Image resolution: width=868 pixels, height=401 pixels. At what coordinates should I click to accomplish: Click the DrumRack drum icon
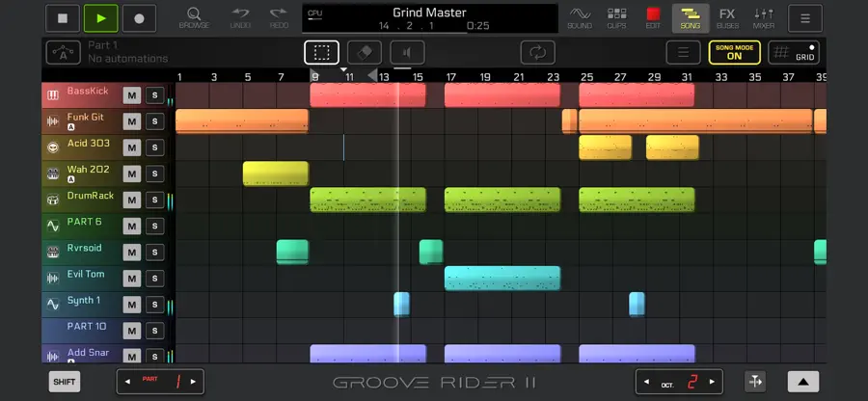point(53,200)
